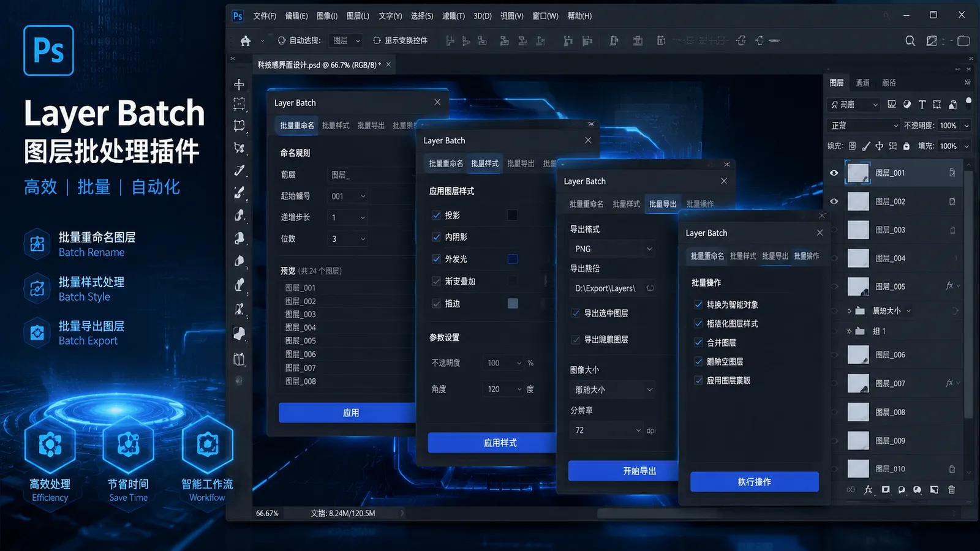Click the 外发光 blue color swatch
Image resolution: width=980 pixels, height=551 pixels.
point(513,259)
